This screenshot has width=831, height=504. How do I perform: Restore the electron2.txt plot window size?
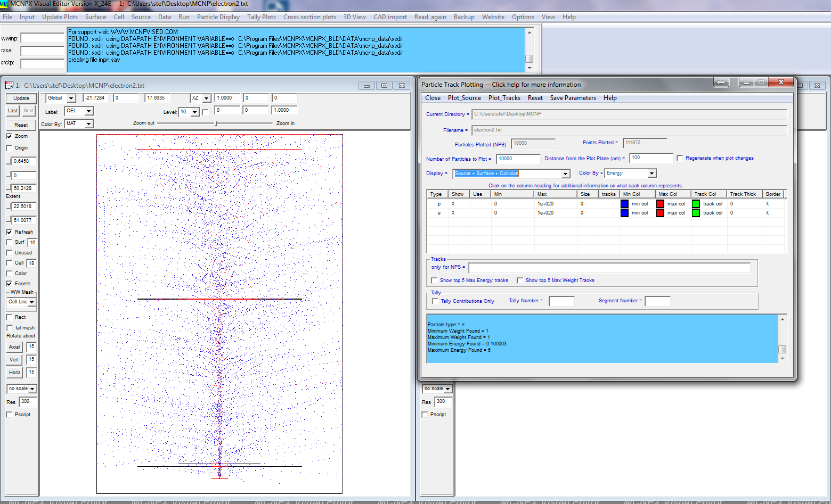coord(384,85)
